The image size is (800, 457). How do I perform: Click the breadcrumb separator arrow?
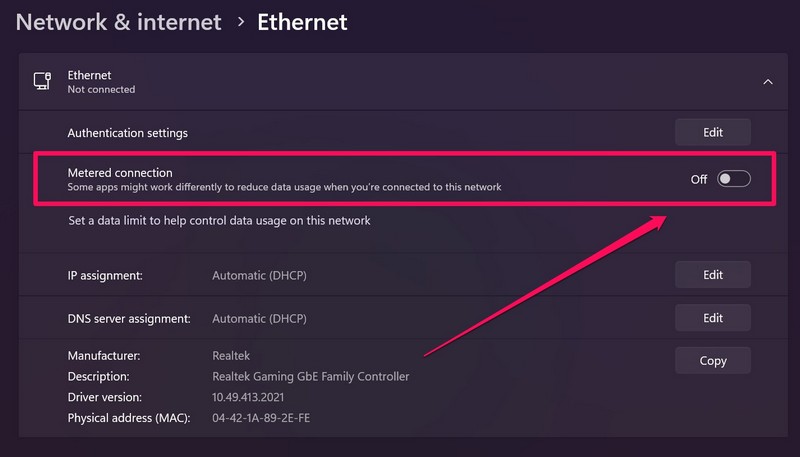click(x=241, y=22)
